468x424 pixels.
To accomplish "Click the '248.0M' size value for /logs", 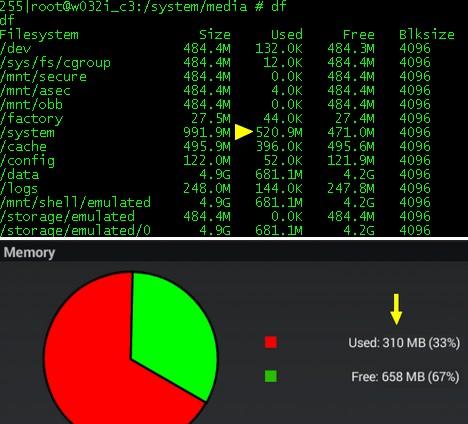I will tap(207, 189).
